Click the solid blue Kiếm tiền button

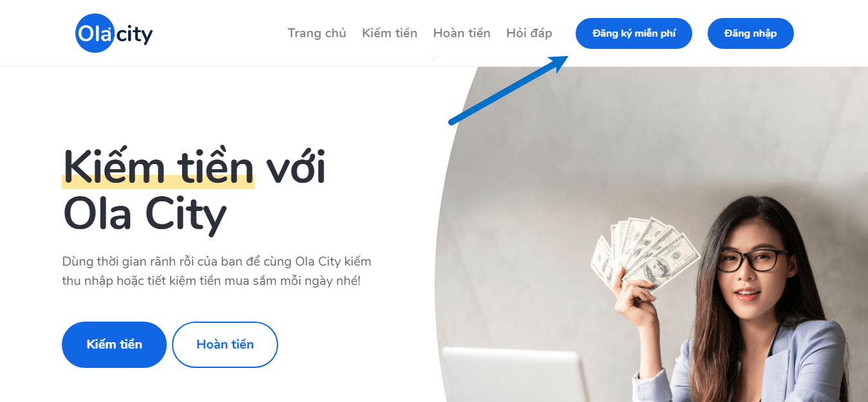pos(114,345)
